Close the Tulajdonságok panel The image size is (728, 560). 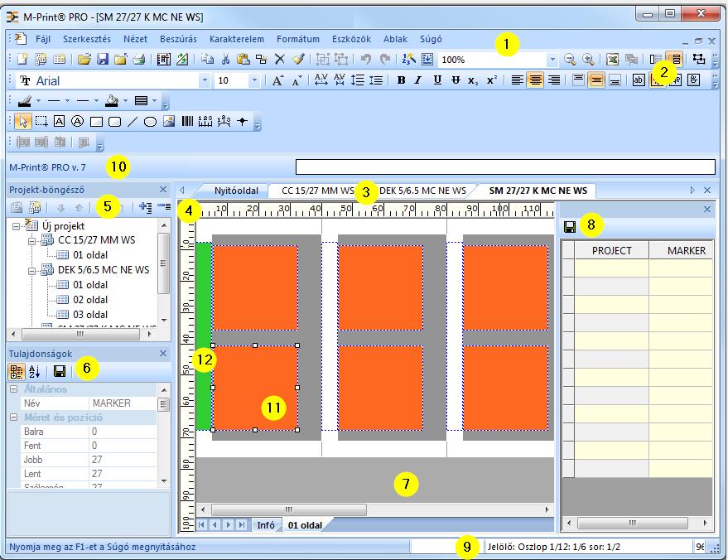(163, 354)
